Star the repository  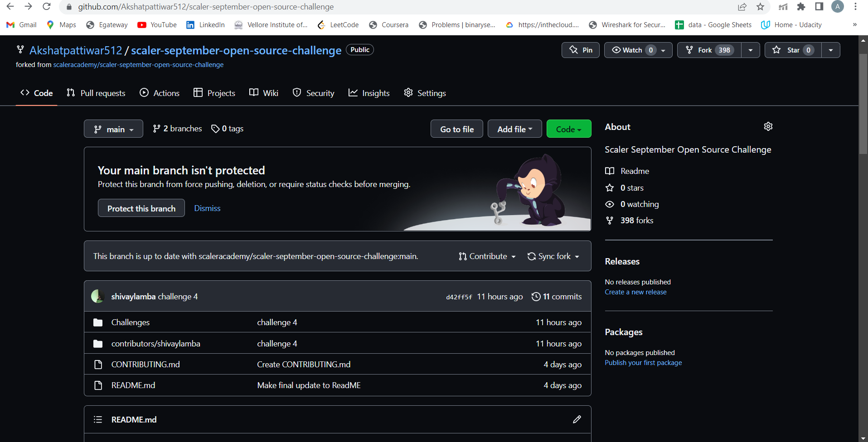point(792,50)
